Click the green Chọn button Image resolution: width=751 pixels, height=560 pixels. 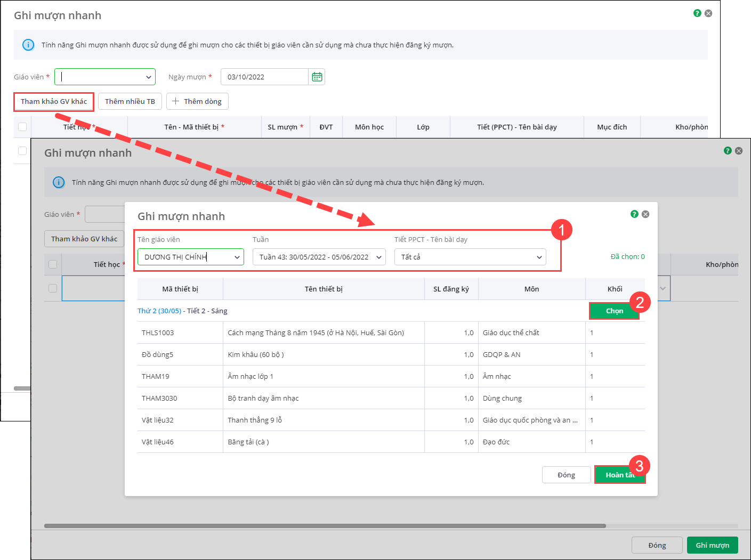(615, 311)
